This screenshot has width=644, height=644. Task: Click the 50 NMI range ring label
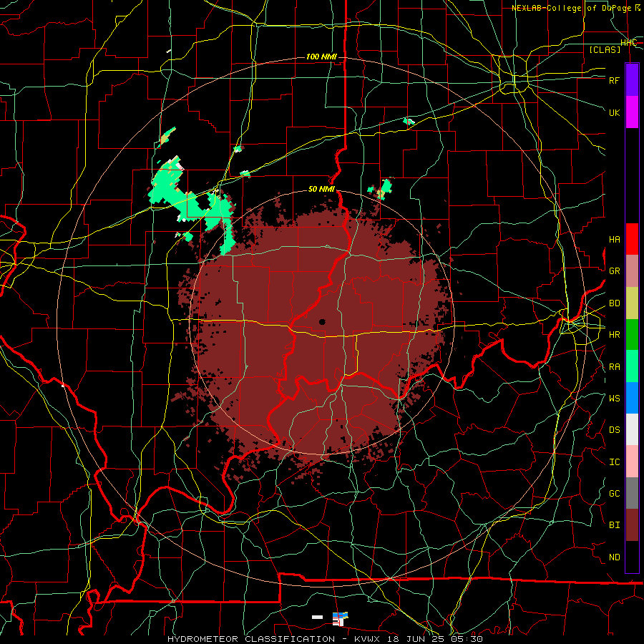click(321, 190)
